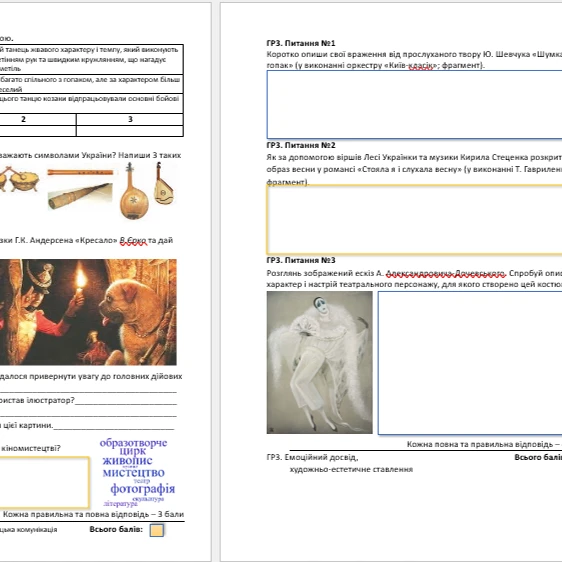Click the wooden sopilka flute picture
Image resolution: width=562 pixels, height=562 pixels.
[80, 172]
